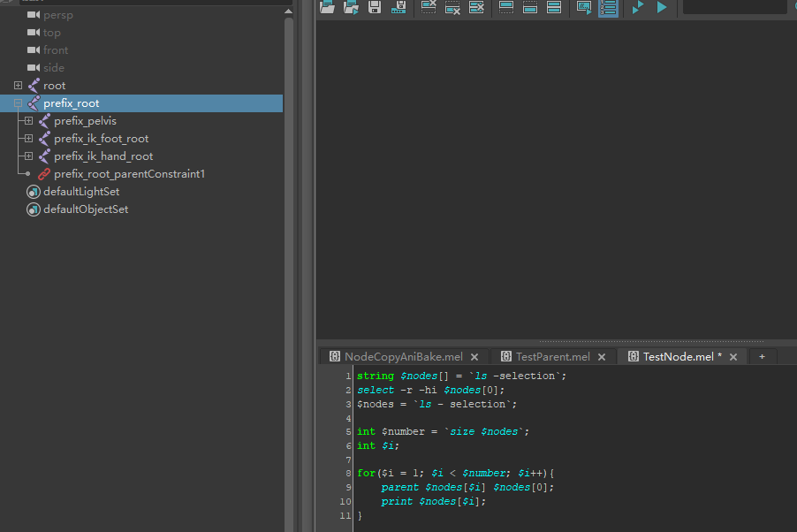Image resolution: width=797 pixels, height=532 pixels.
Task: Select prefix_root_parentConstraint1 in the Outliner
Action: [x=129, y=174]
